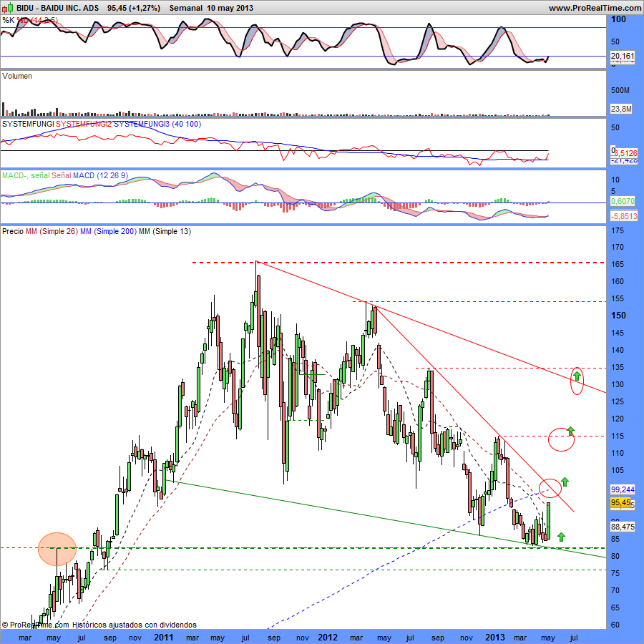Click the 500M volume axis label
This screenshot has width=644, height=644.
pos(620,90)
